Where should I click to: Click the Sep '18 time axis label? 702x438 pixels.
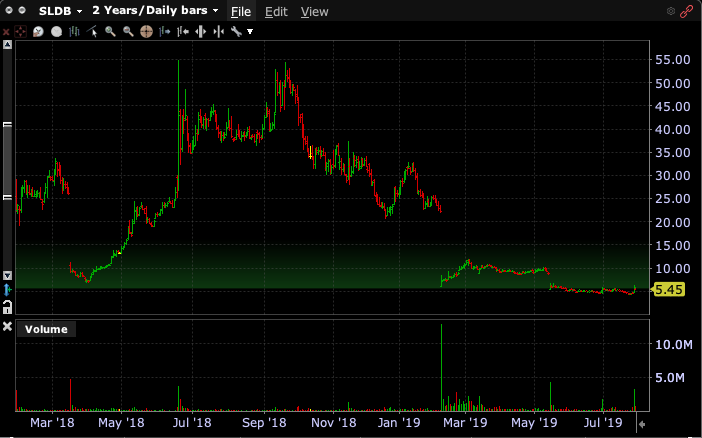click(264, 422)
